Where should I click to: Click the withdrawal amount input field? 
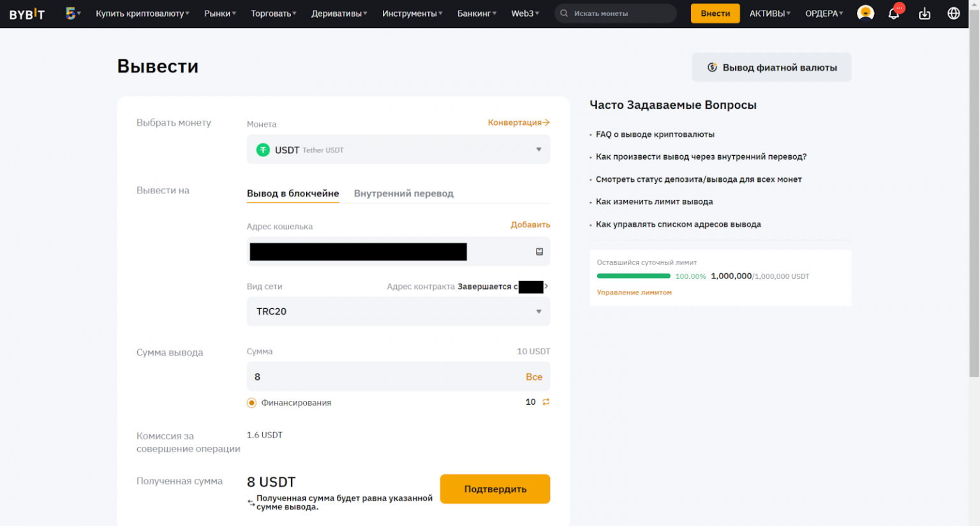point(383,377)
